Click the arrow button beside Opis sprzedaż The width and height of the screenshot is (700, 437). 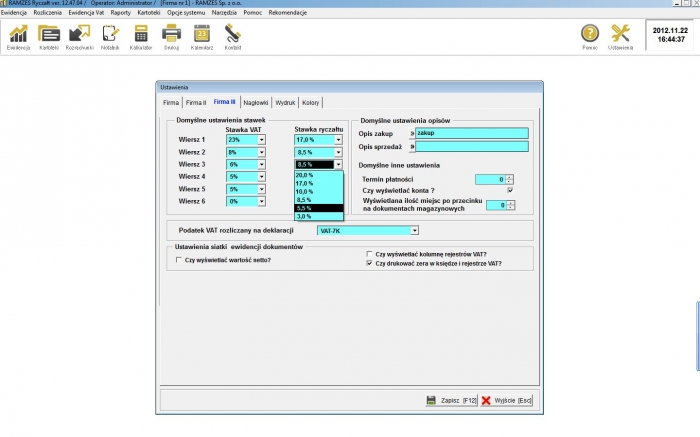(412, 146)
